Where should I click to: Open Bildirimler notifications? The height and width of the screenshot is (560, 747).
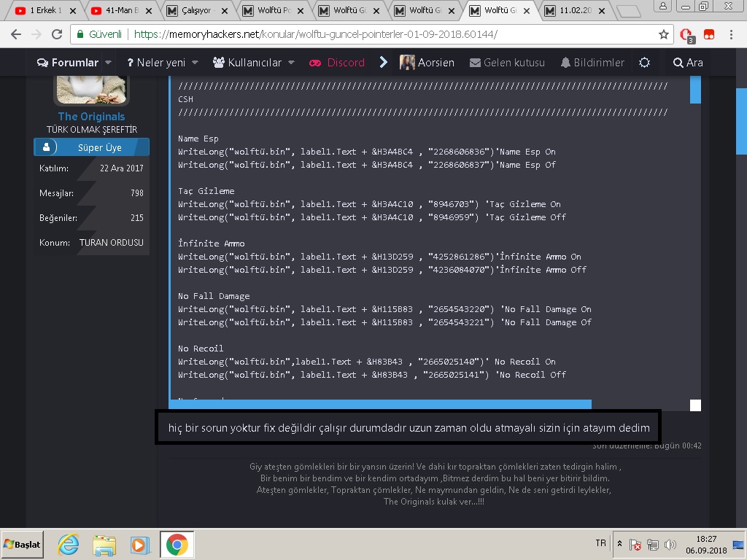tap(592, 63)
